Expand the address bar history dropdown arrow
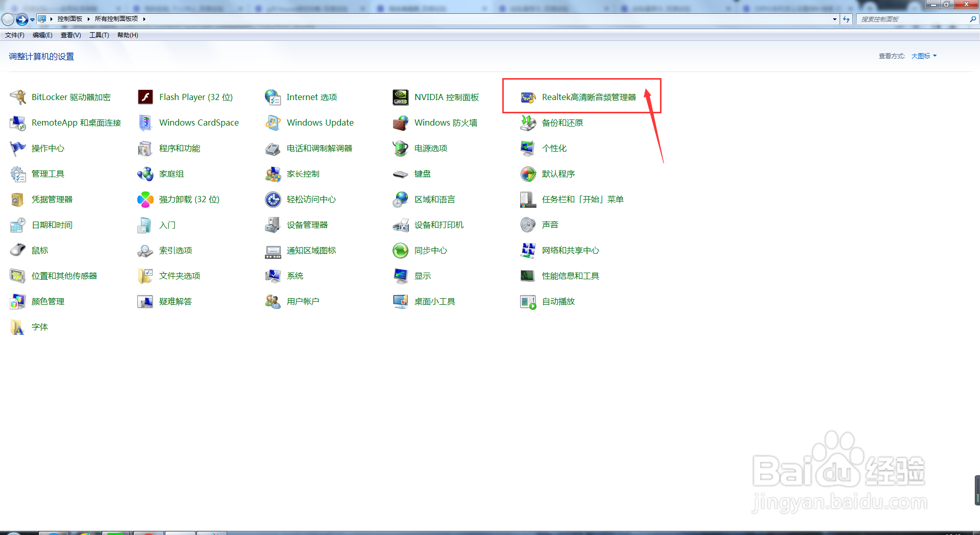This screenshot has width=980, height=535. pyautogui.click(x=835, y=19)
